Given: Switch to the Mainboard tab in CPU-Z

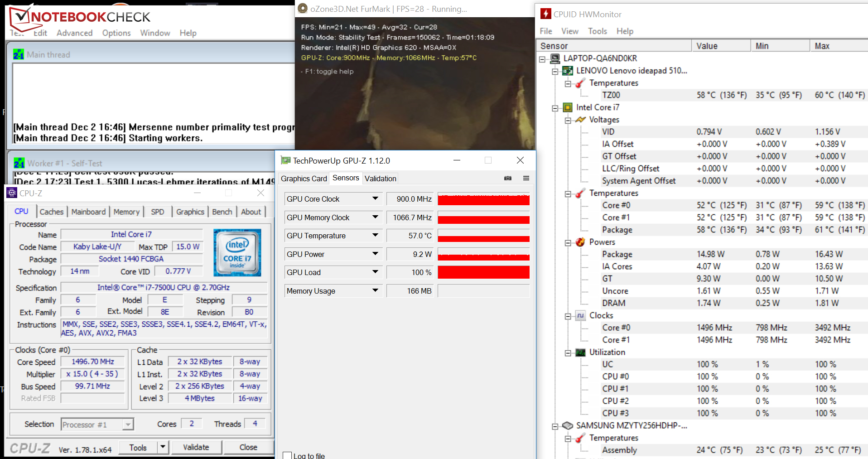Looking at the screenshot, I should [x=88, y=212].
